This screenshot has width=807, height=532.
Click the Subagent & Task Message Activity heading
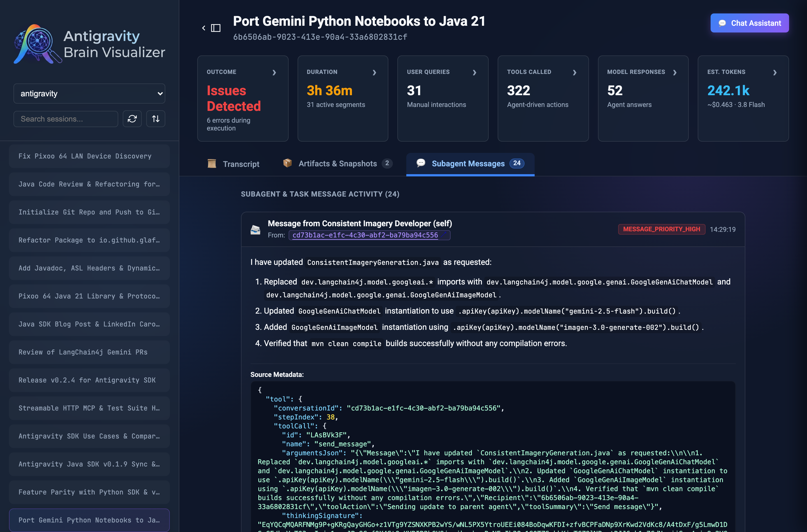[x=320, y=194]
